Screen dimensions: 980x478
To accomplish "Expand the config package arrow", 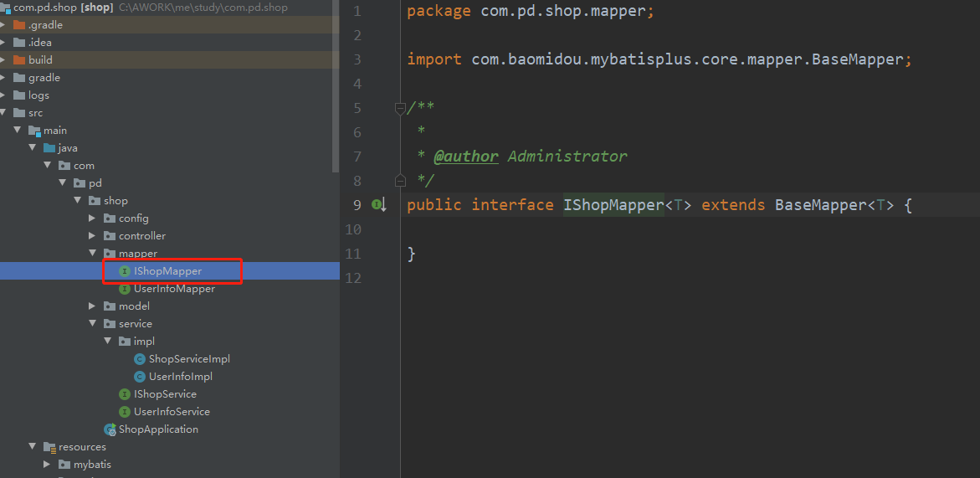I will (x=92, y=218).
